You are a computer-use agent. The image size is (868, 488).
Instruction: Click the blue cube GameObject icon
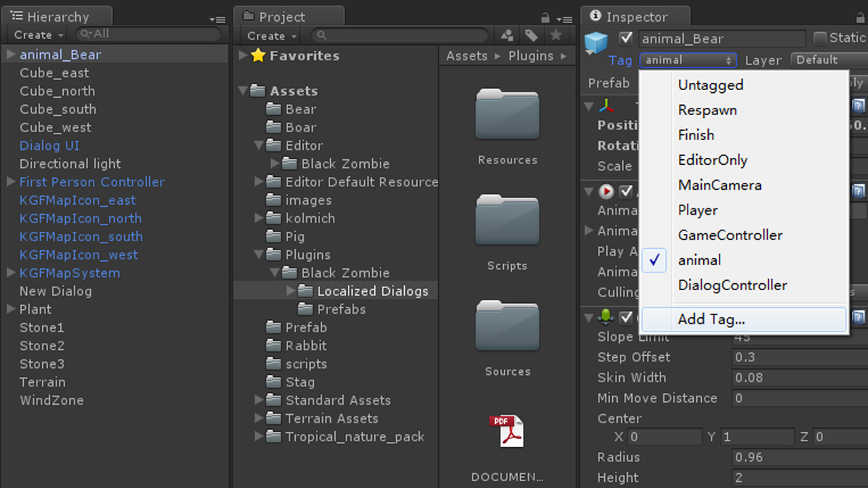click(x=596, y=43)
